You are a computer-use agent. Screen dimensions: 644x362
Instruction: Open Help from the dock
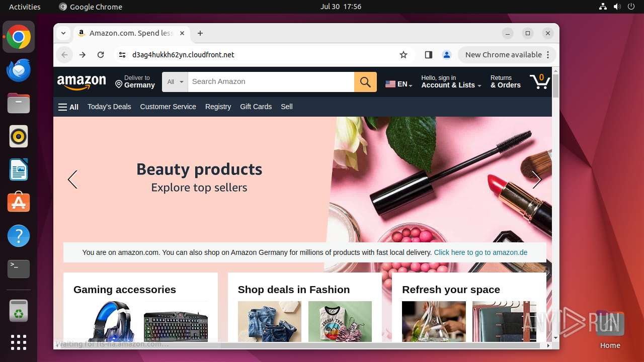tap(19, 236)
